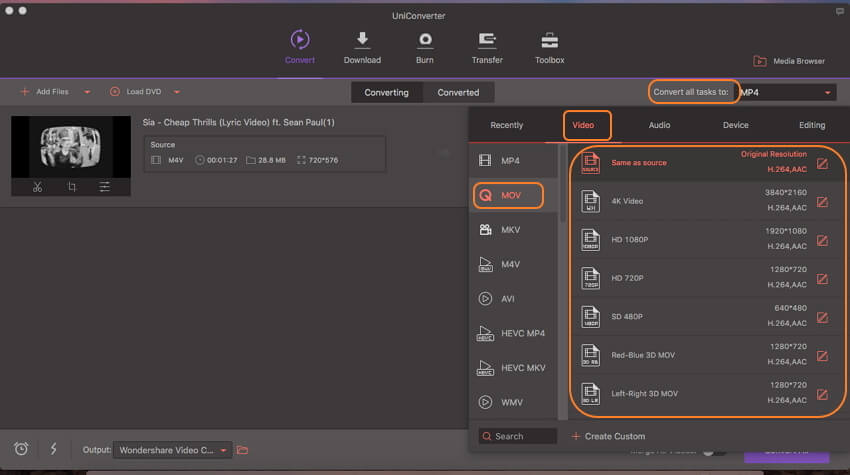Select WMV in format list
The width and height of the screenshot is (850, 475).
[513, 402]
